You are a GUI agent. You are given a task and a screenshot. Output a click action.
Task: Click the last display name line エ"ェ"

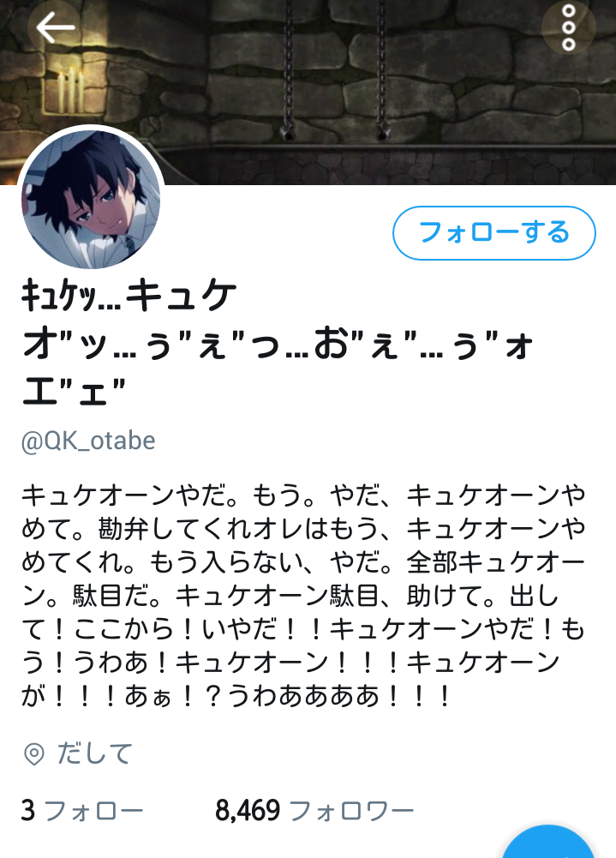(x=74, y=392)
